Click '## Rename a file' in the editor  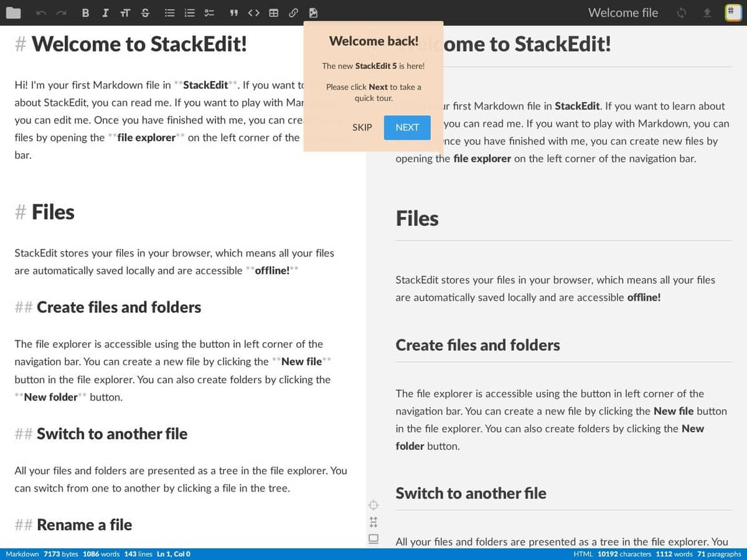pyautogui.click(x=73, y=525)
